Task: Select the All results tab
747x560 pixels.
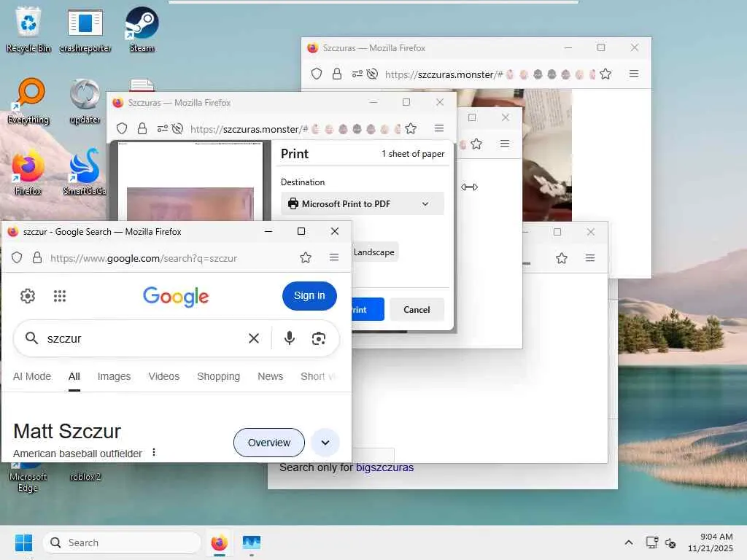Action: pyautogui.click(x=74, y=376)
